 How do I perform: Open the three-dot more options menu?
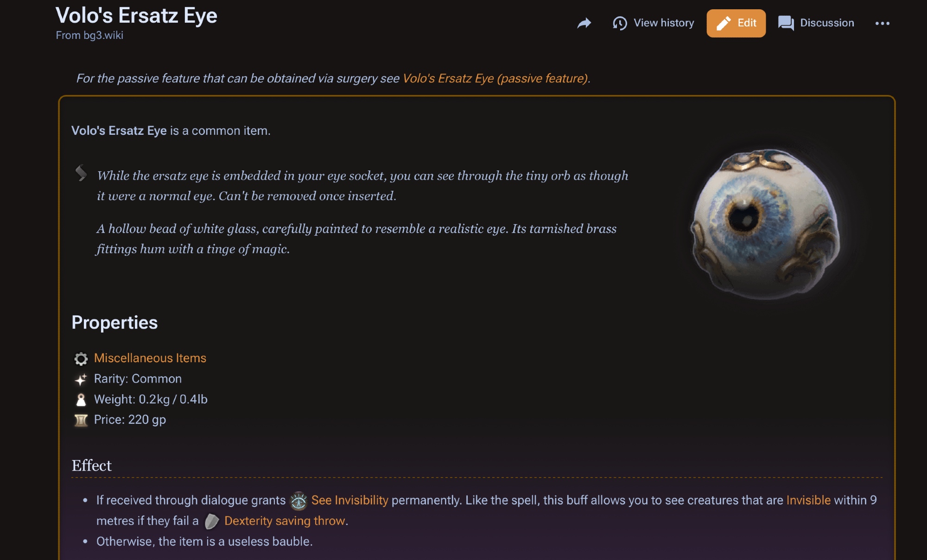(882, 23)
